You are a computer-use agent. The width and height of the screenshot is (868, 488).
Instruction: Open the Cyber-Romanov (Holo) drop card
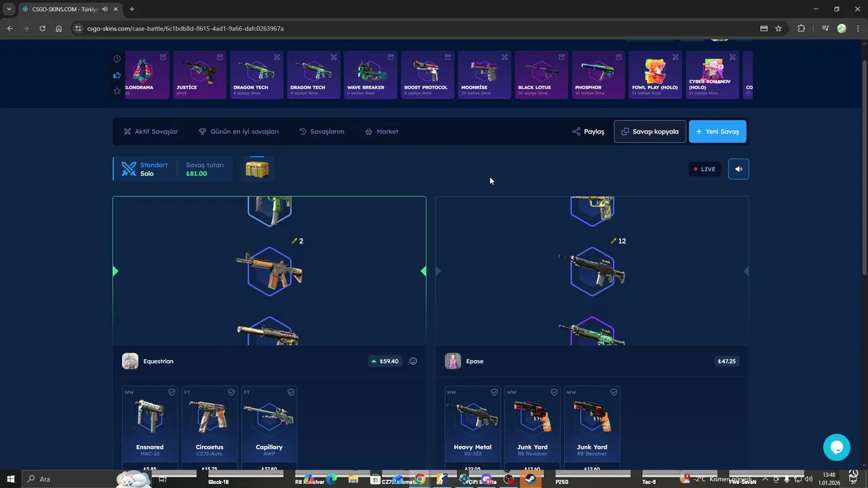712,75
